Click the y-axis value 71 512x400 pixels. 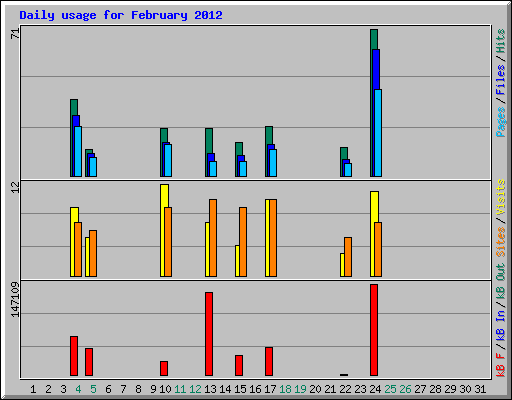pos(15,34)
